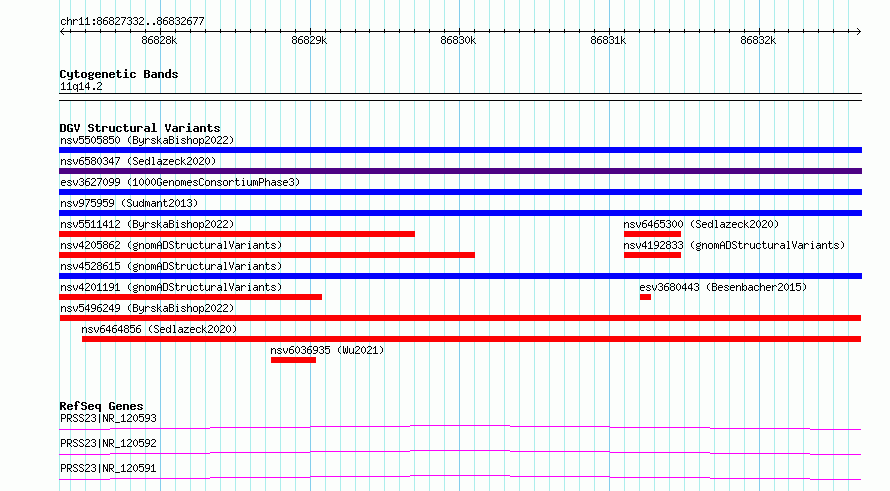Click nsv4205862 (gnomADStructuralVariants) label

click(171, 245)
